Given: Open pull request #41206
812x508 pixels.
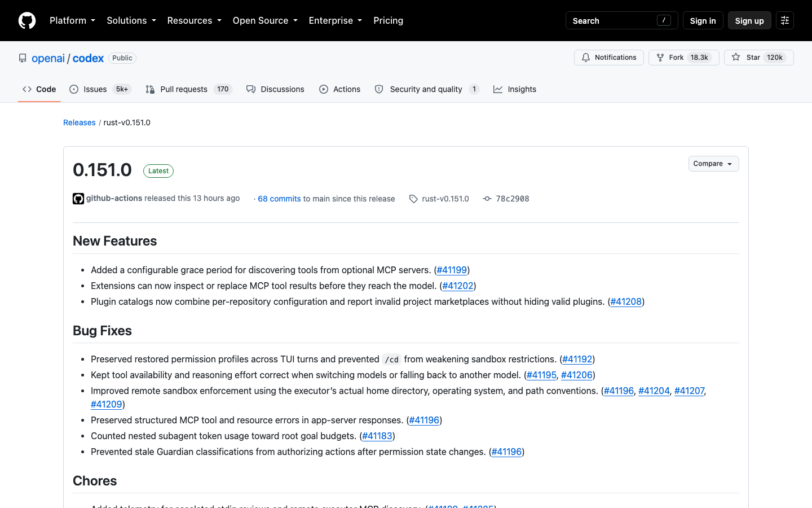Looking at the screenshot, I should [x=577, y=375].
